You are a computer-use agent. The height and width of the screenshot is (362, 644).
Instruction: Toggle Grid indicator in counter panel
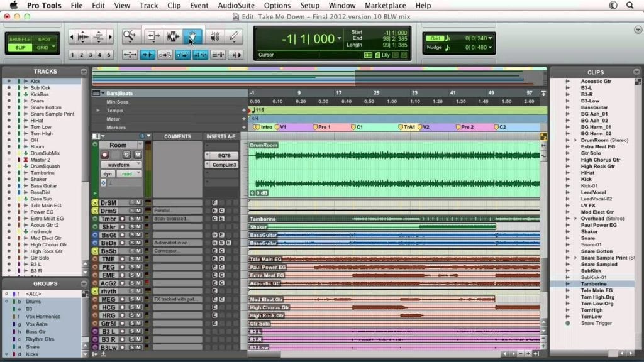[x=435, y=38]
